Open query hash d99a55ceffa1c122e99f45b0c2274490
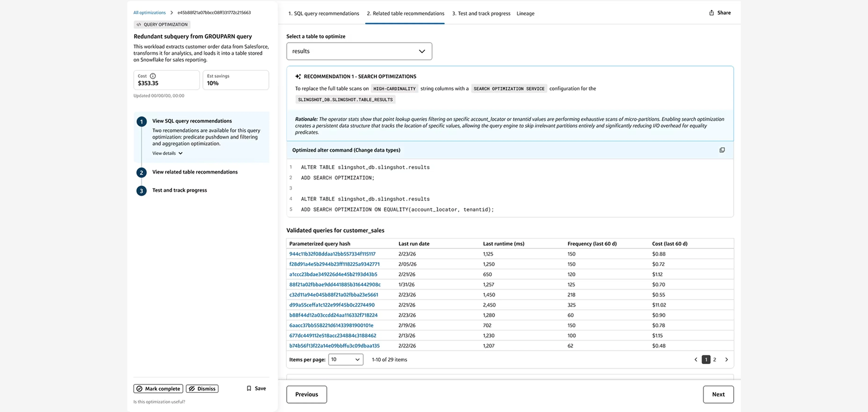868x412 pixels. click(x=332, y=305)
